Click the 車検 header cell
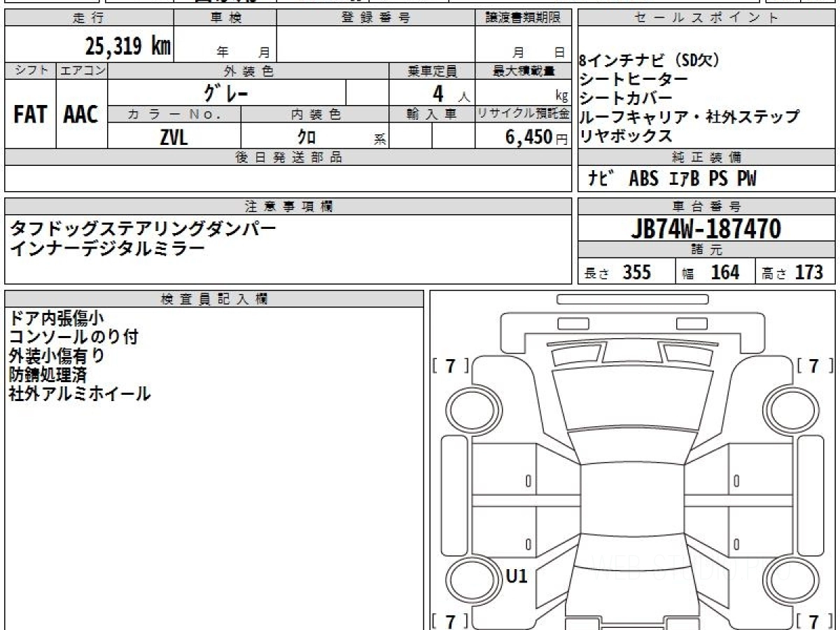The image size is (840, 630). coord(225,18)
